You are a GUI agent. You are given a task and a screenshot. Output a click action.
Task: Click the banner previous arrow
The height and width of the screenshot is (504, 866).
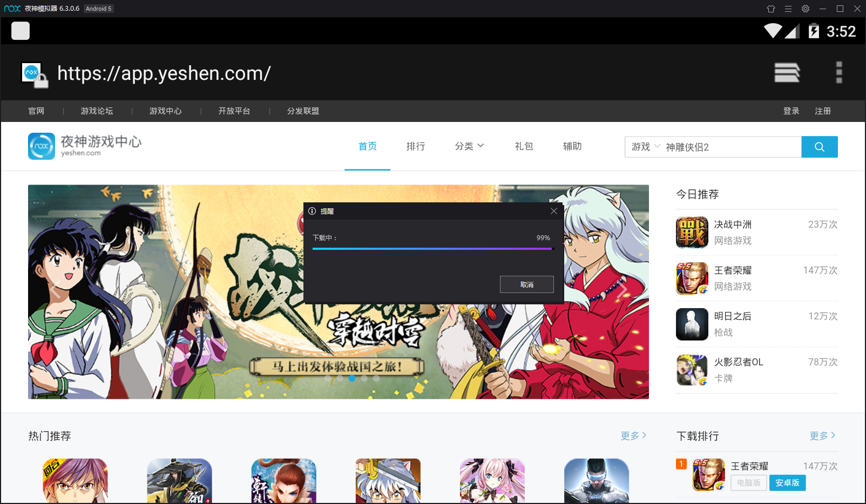tap(55, 291)
